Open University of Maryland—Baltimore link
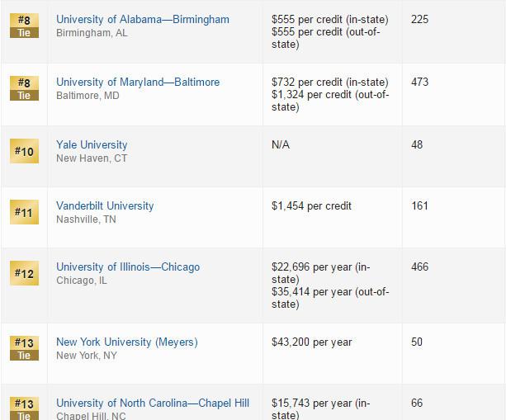 pos(138,82)
